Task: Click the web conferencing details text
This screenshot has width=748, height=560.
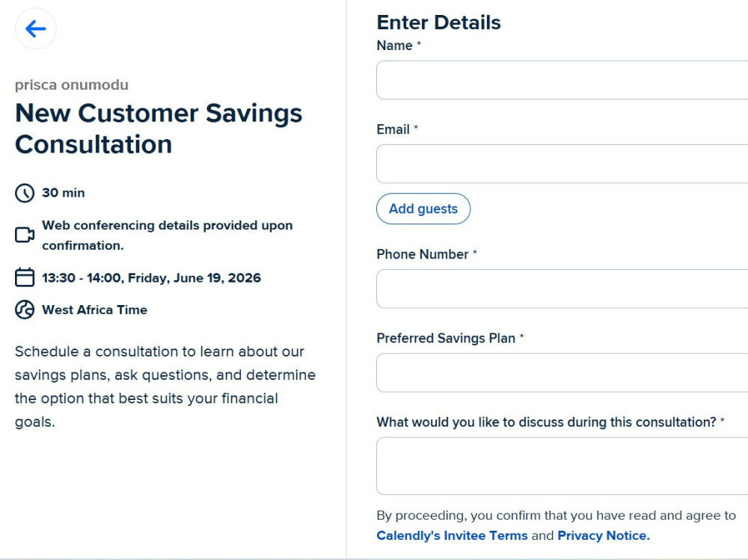Action: tap(168, 236)
